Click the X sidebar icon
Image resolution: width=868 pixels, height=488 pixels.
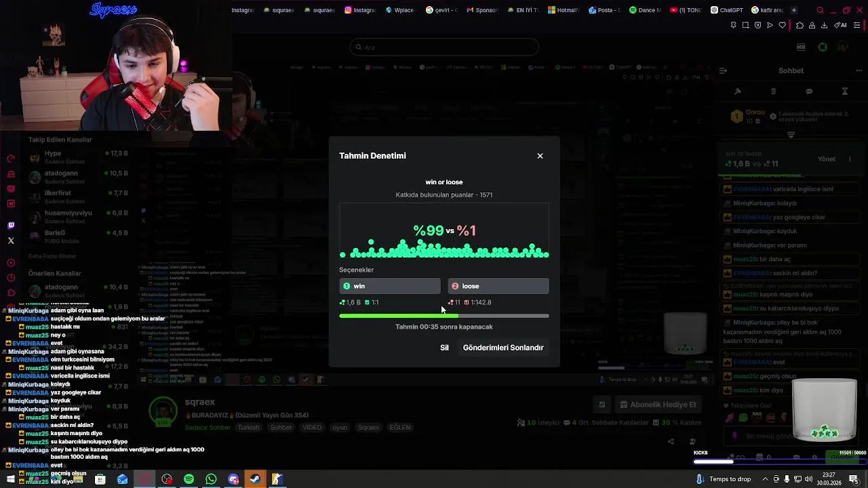point(11,241)
